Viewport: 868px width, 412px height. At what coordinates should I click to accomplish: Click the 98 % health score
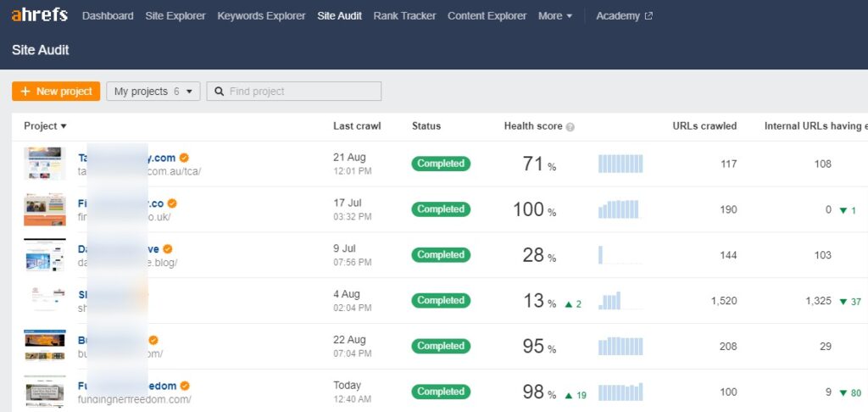pyautogui.click(x=539, y=392)
